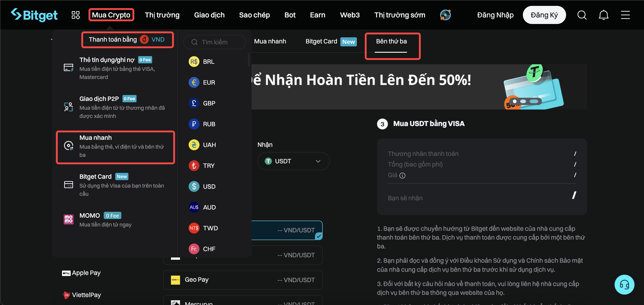The height and width of the screenshot is (305, 644).
Task: Toggle USDT currency dropdown selector
Action: (x=293, y=161)
